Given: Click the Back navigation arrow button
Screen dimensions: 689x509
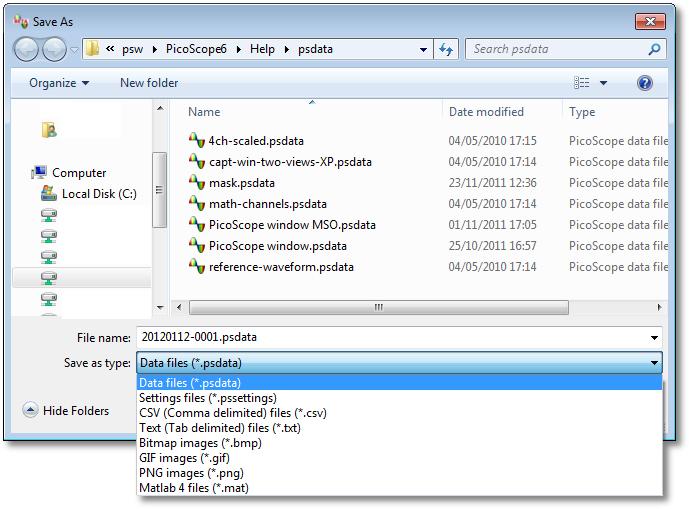Looking at the screenshot, I should coord(26,49).
